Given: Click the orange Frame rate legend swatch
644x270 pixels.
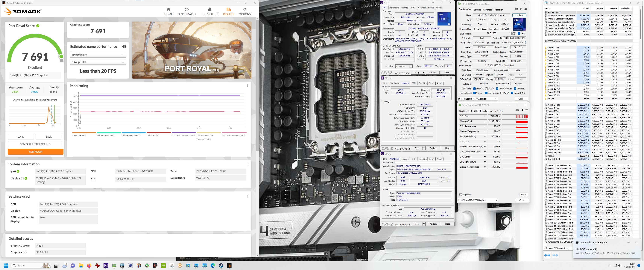Looking at the screenshot, I should 84,133.
